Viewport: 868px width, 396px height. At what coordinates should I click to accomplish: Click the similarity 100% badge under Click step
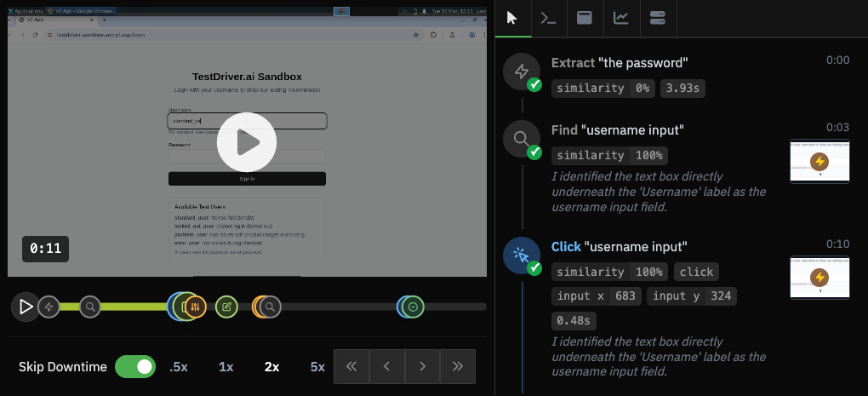(x=609, y=272)
